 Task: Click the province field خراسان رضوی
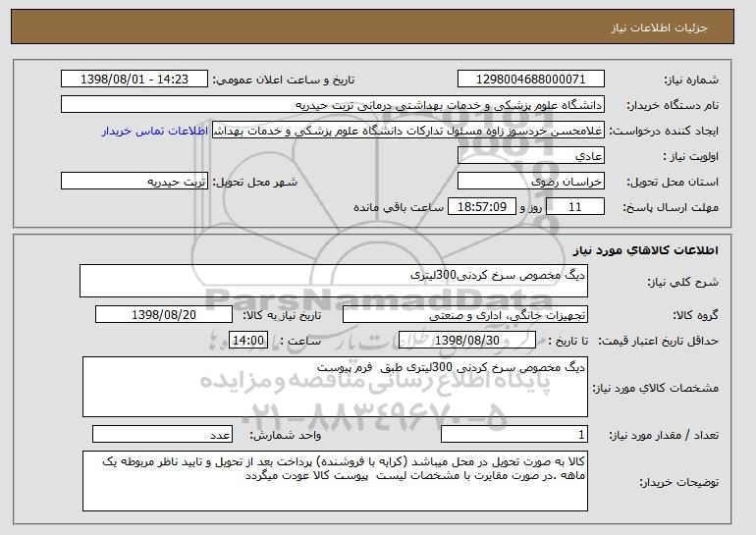pyautogui.click(x=531, y=182)
